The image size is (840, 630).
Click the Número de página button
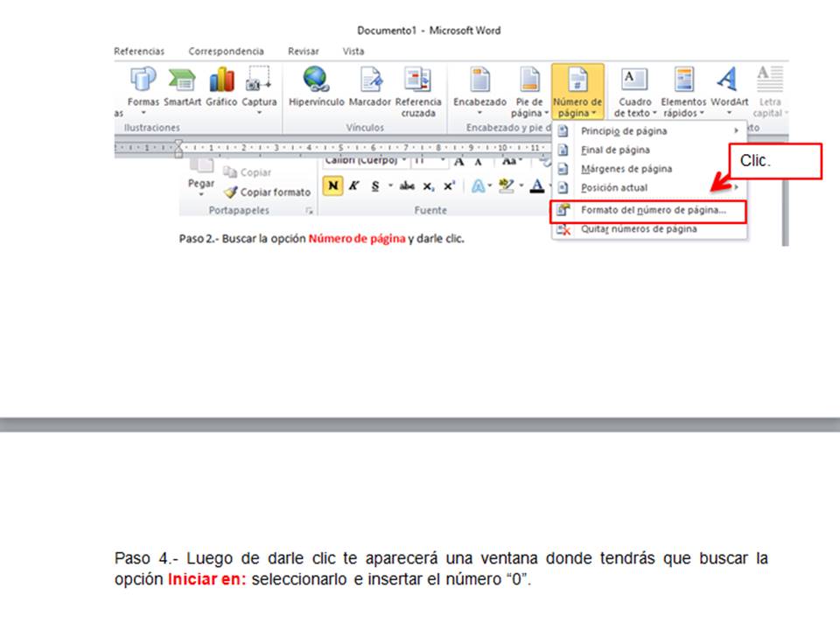[x=577, y=92]
